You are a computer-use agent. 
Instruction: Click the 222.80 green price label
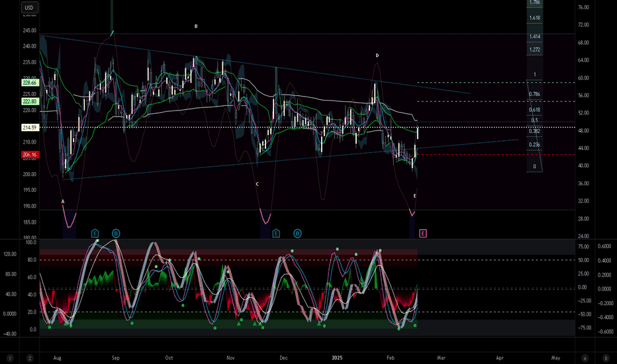click(x=30, y=101)
